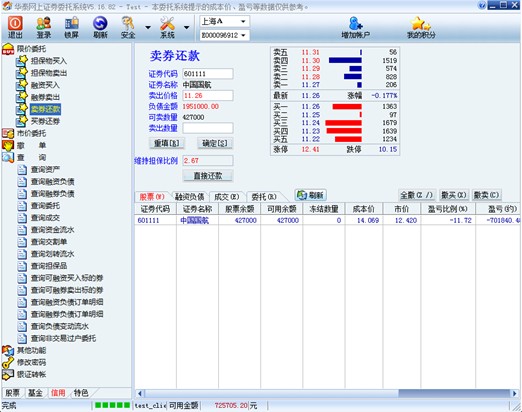Click the 安全 security keys icon
The height and width of the screenshot is (412, 522).
click(x=128, y=23)
